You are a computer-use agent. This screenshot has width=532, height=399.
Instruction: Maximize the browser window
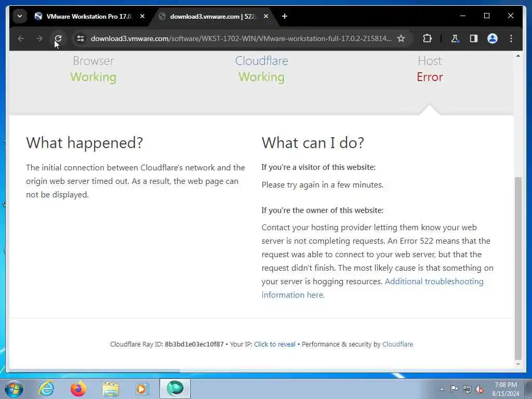tap(486, 16)
